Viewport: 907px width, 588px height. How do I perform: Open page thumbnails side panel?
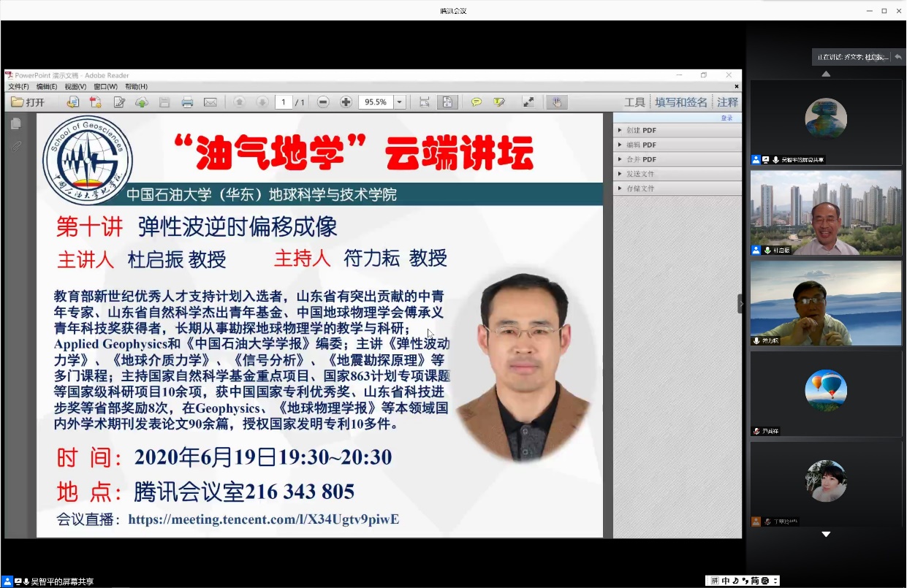click(x=15, y=124)
